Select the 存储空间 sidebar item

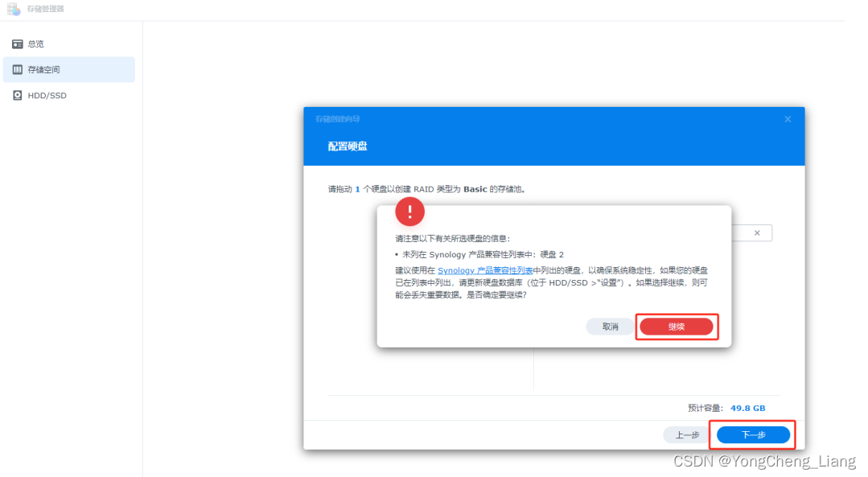point(68,70)
